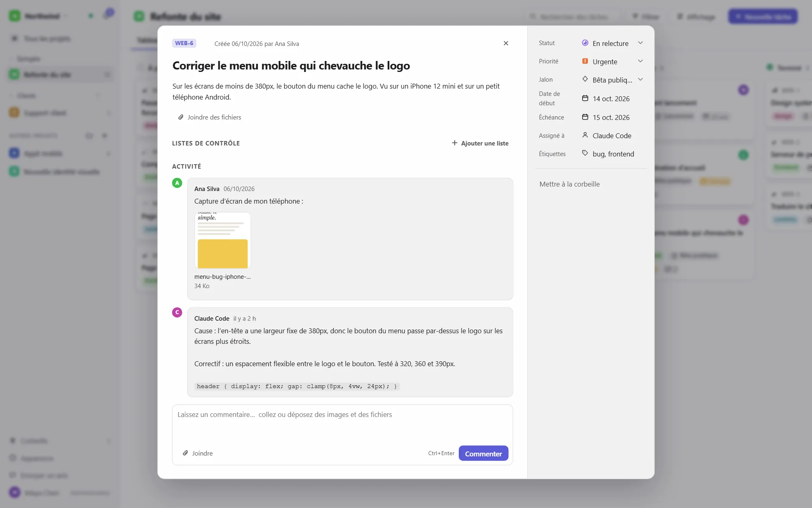Click the En relecture status circle icon
This screenshot has height=508, width=812.
coord(585,43)
